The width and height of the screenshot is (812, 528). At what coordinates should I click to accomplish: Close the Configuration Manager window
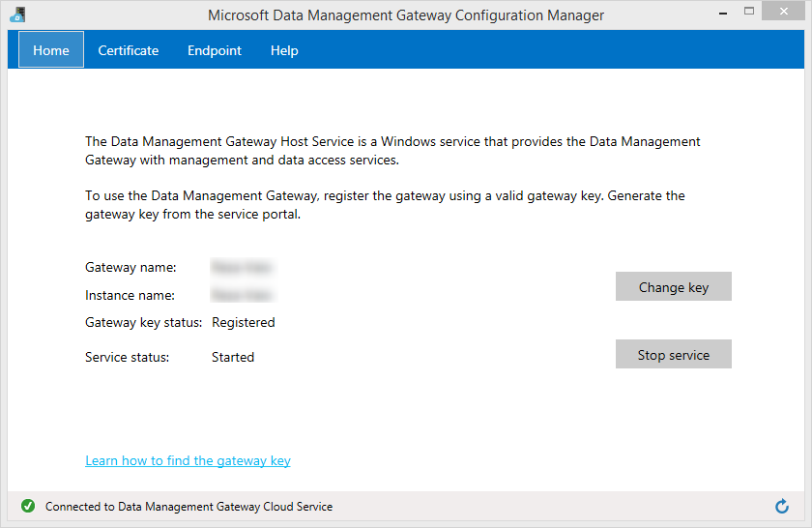pos(784,12)
